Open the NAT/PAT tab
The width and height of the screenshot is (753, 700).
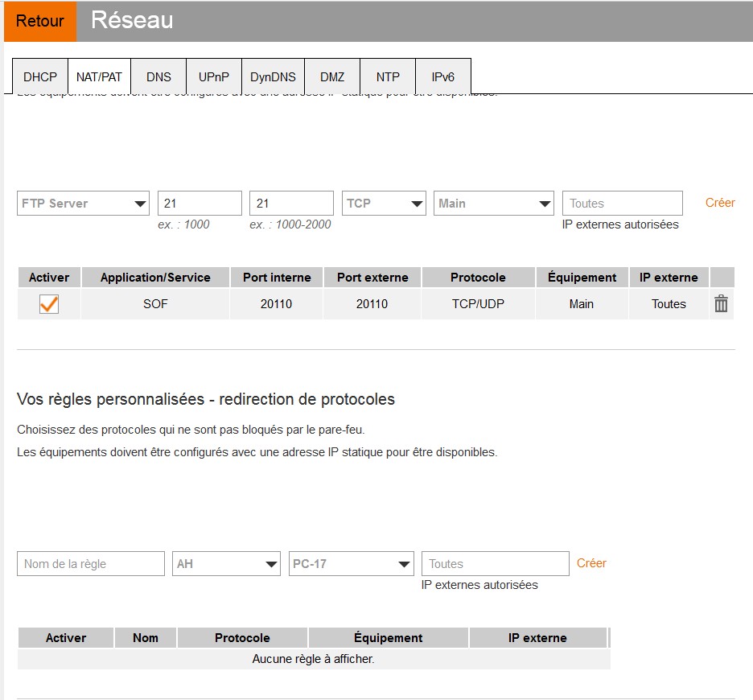(99, 77)
